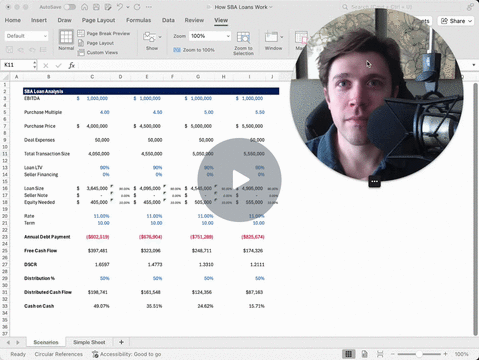Click the zoom out minus button in the status bar
The image size is (479, 360).
click(393, 354)
